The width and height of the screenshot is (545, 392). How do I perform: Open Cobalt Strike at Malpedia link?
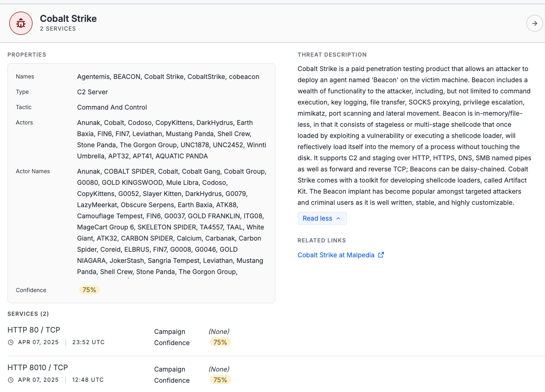[x=336, y=255]
